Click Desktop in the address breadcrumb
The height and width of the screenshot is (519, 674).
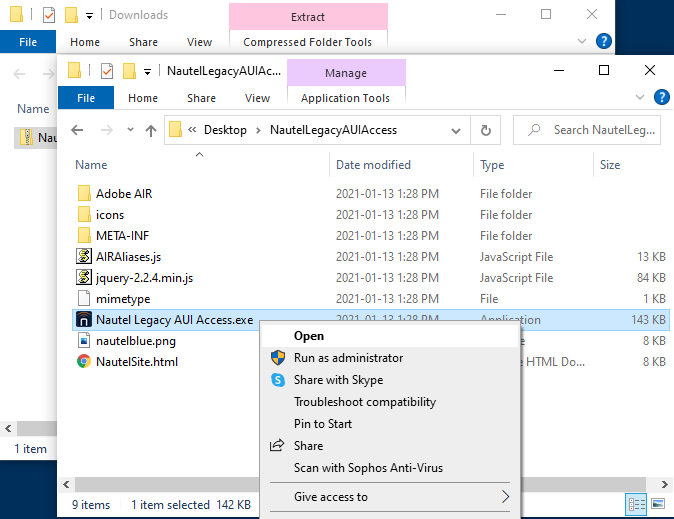tap(225, 130)
